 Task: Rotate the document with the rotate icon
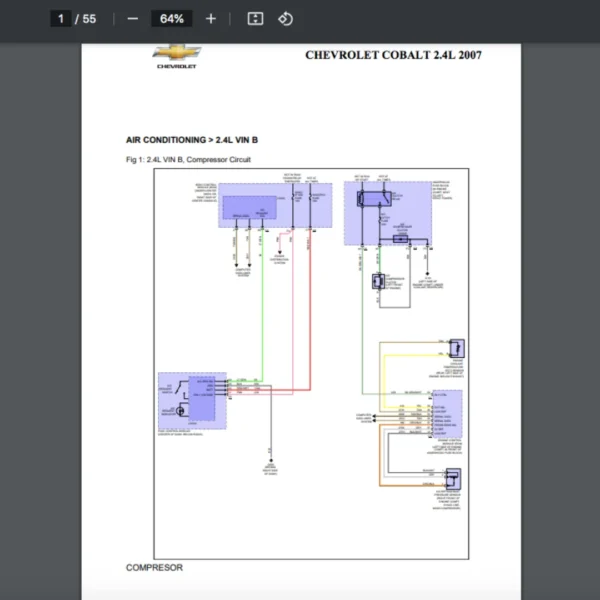285,19
